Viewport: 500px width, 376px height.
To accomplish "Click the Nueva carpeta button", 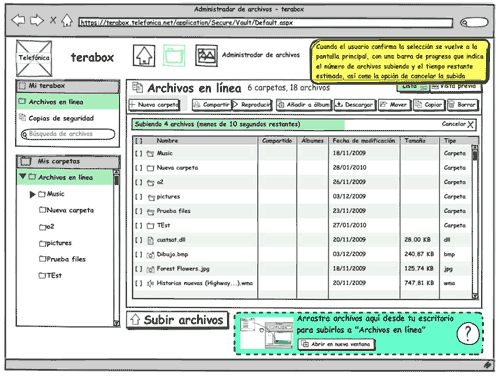I will pyautogui.click(x=154, y=105).
